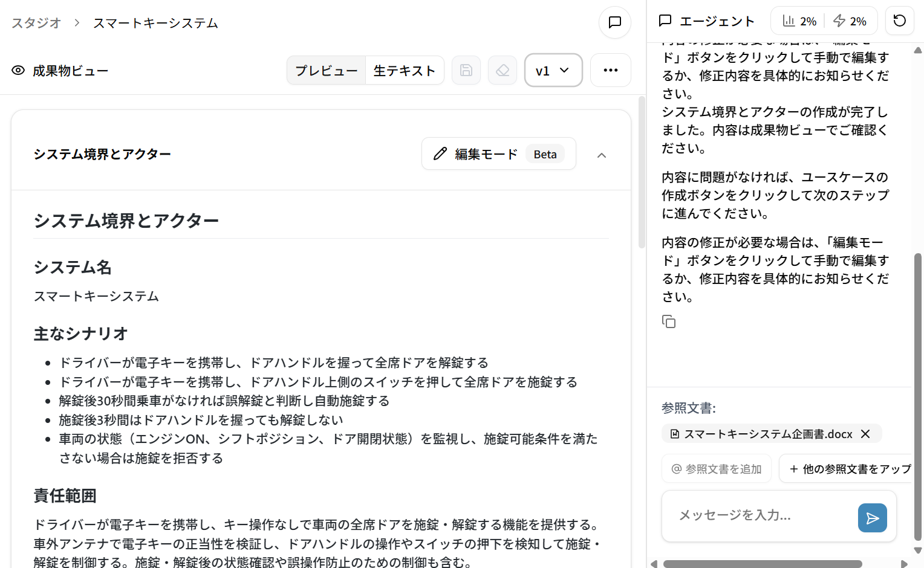The image size is (924, 568).
Task: Enable 編集モード Beta for manual editing
Action: [498, 154]
